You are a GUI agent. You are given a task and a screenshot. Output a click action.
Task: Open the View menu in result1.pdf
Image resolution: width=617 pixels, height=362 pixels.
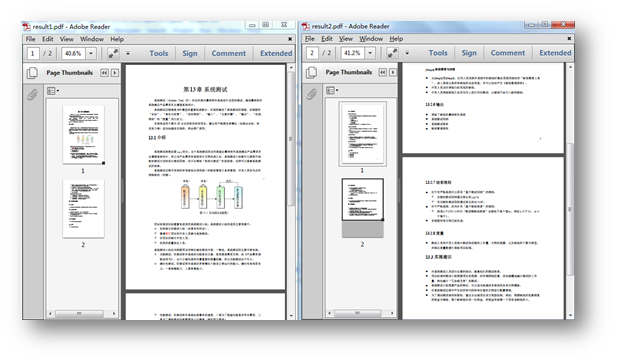point(67,39)
